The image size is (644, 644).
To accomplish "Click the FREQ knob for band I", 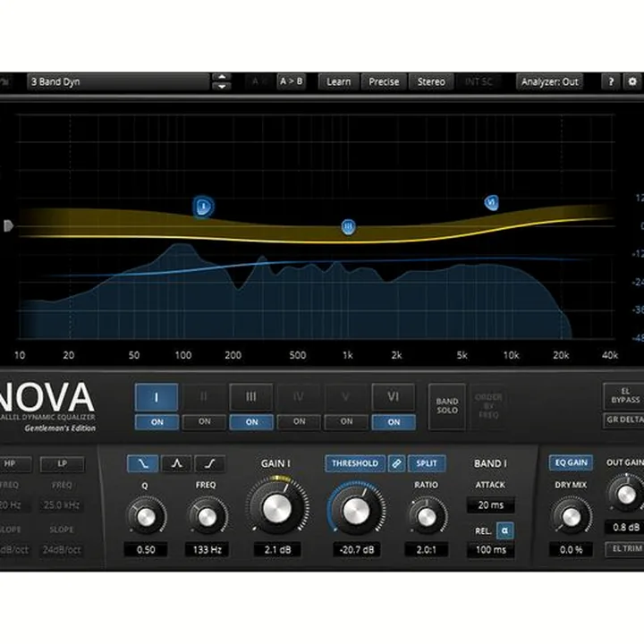I will pos(207,516).
